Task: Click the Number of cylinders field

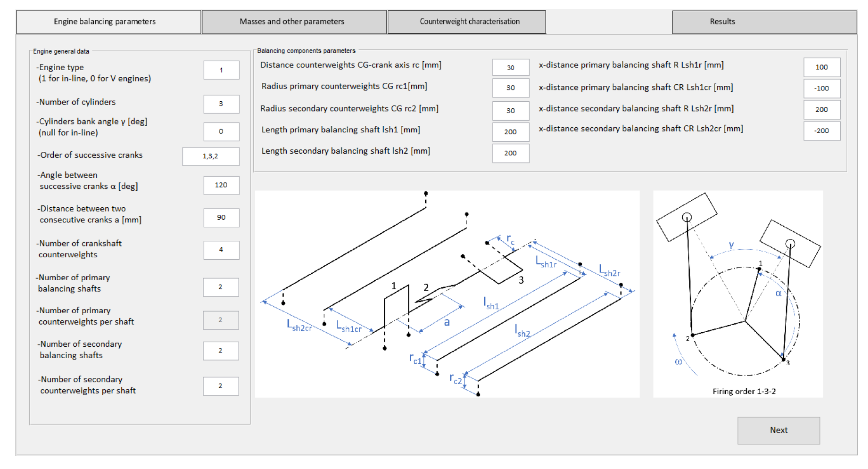Action: pyautogui.click(x=221, y=104)
